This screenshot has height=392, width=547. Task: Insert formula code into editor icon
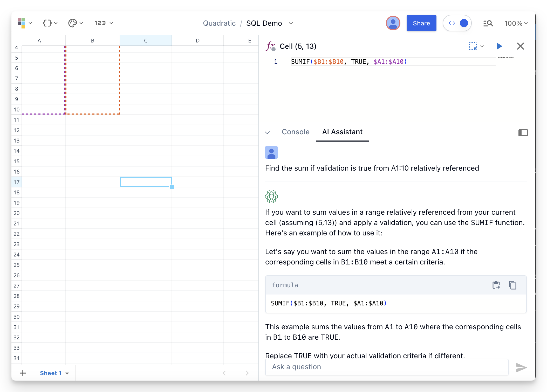click(496, 285)
